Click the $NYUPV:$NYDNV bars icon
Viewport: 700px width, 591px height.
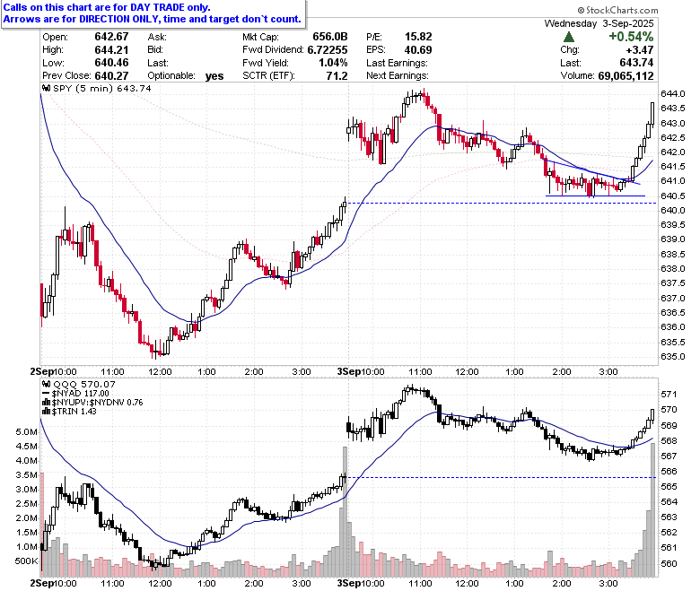[x=46, y=403]
